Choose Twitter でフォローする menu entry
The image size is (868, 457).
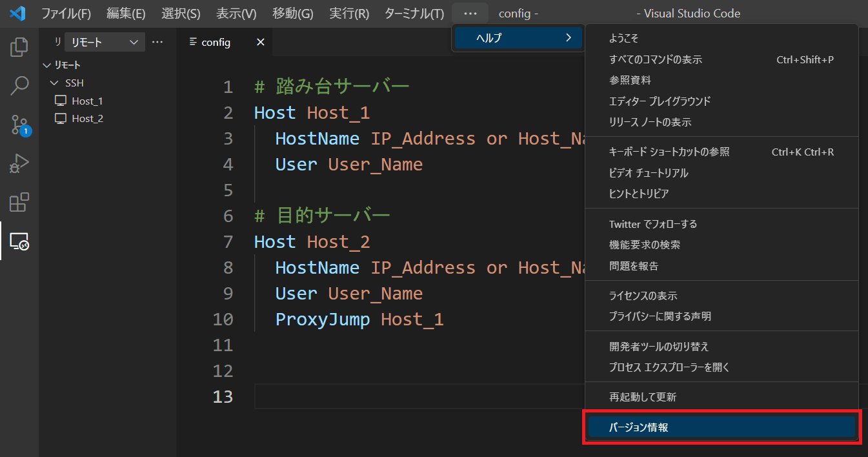[x=722, y=224]
